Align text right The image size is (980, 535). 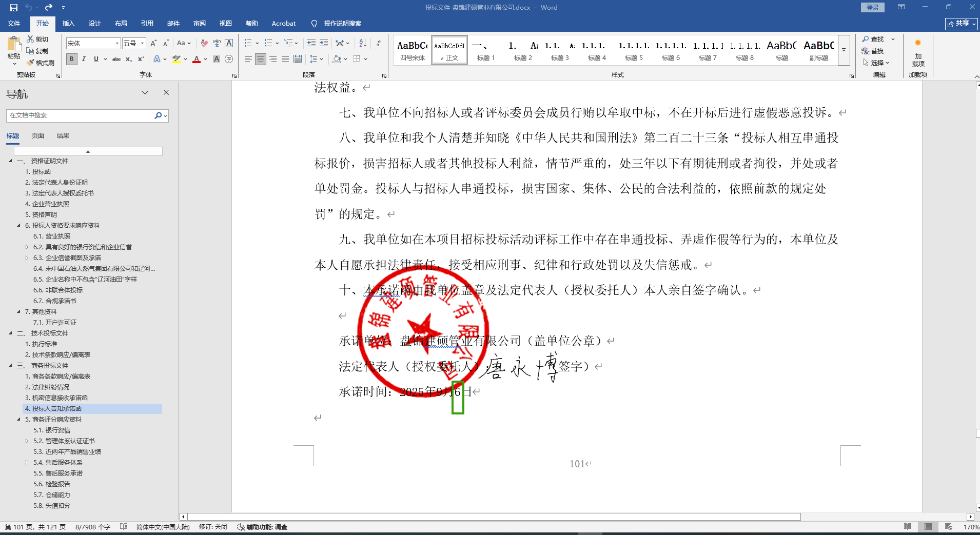[273, 59]
